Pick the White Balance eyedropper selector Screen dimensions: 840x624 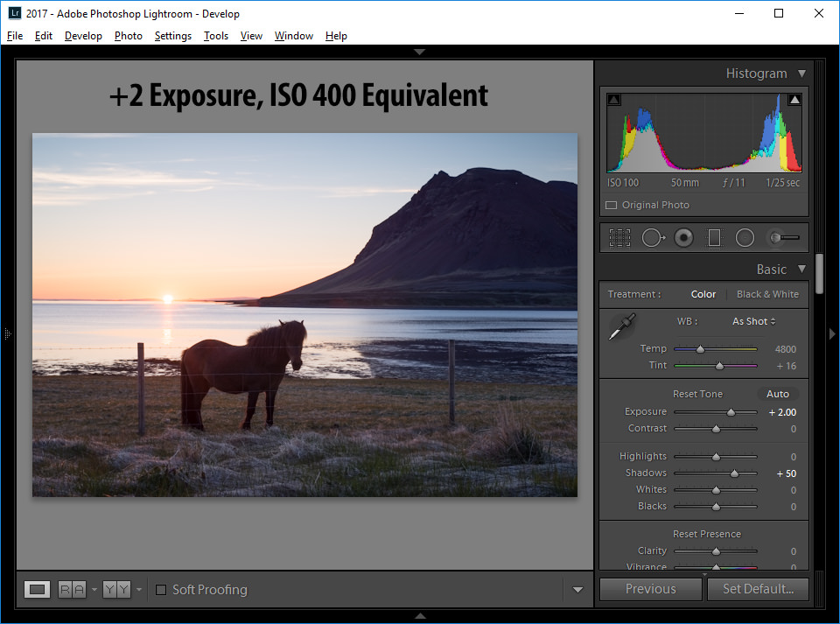tap(622, 326)
